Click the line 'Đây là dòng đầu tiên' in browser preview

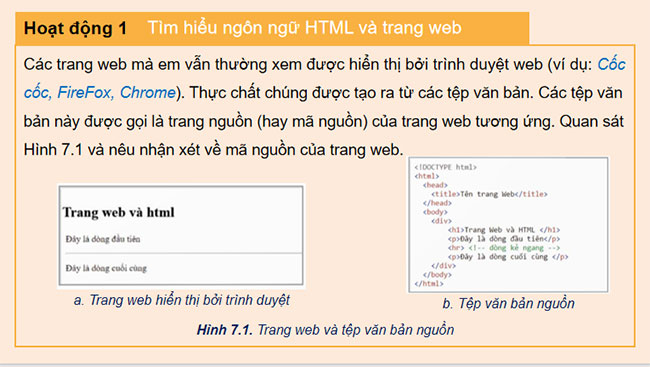click(103, 239)
